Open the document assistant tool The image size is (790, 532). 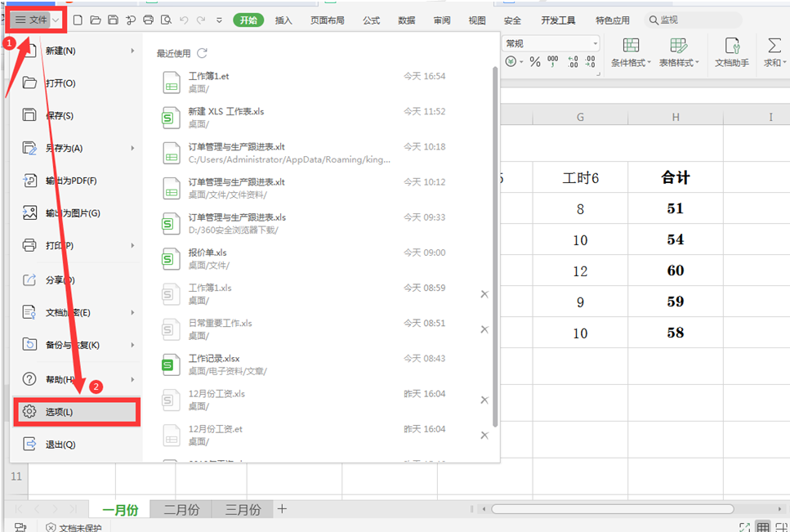tap(731, 52)
